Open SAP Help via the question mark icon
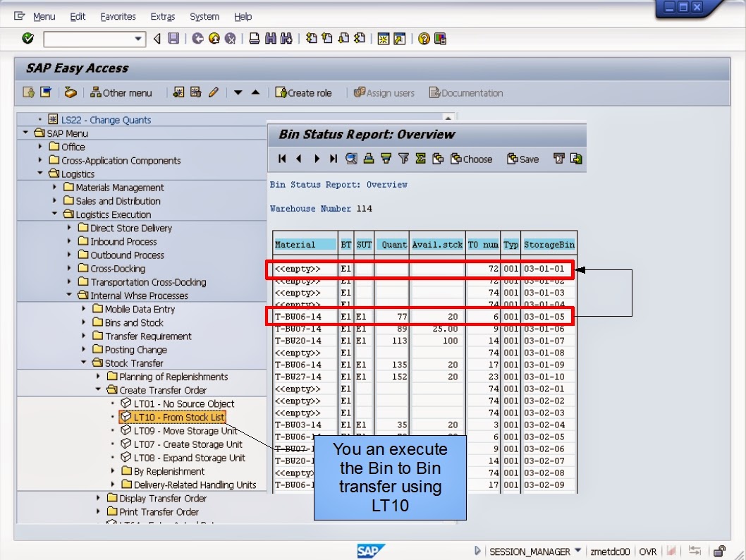Viewport: 746px width, 560px height. [424, 39]
